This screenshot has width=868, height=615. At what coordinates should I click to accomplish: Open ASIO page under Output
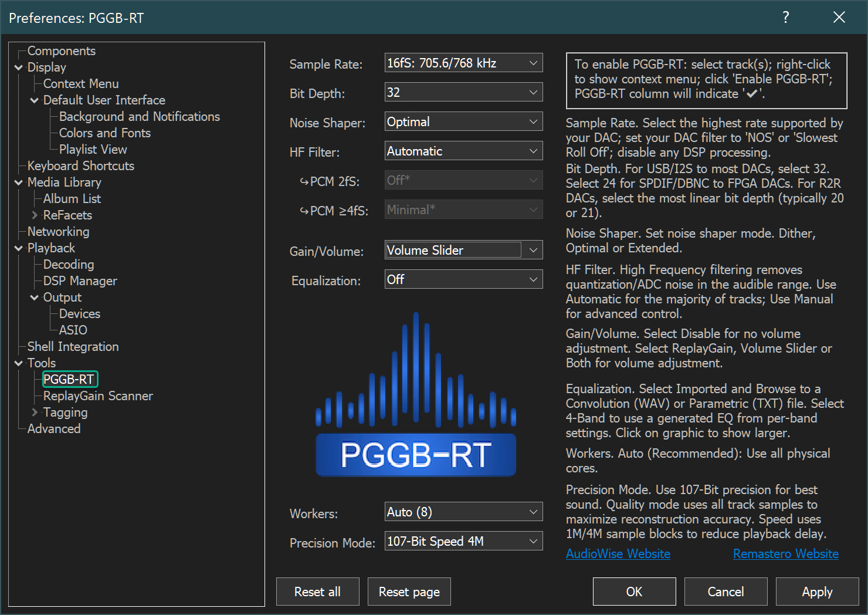click(73, 330)
